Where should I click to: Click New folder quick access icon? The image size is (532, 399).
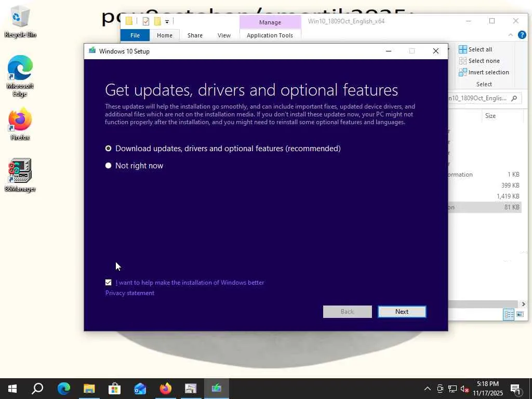157,21
